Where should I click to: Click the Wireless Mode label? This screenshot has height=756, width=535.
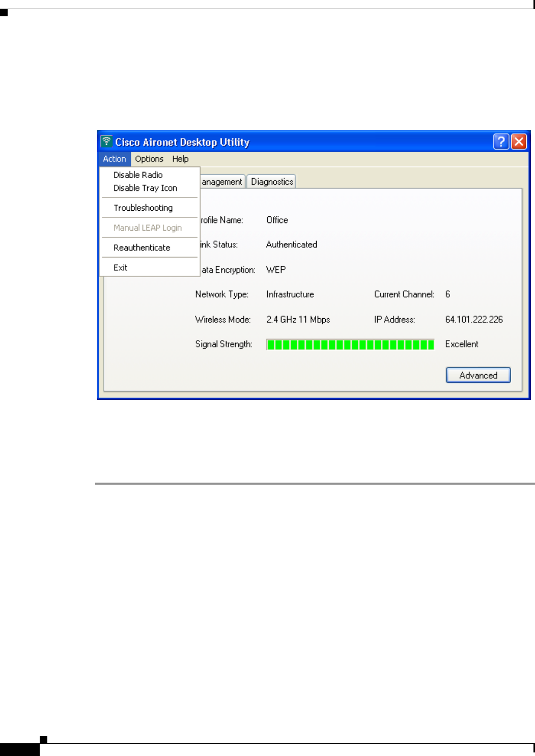(223, 319)
